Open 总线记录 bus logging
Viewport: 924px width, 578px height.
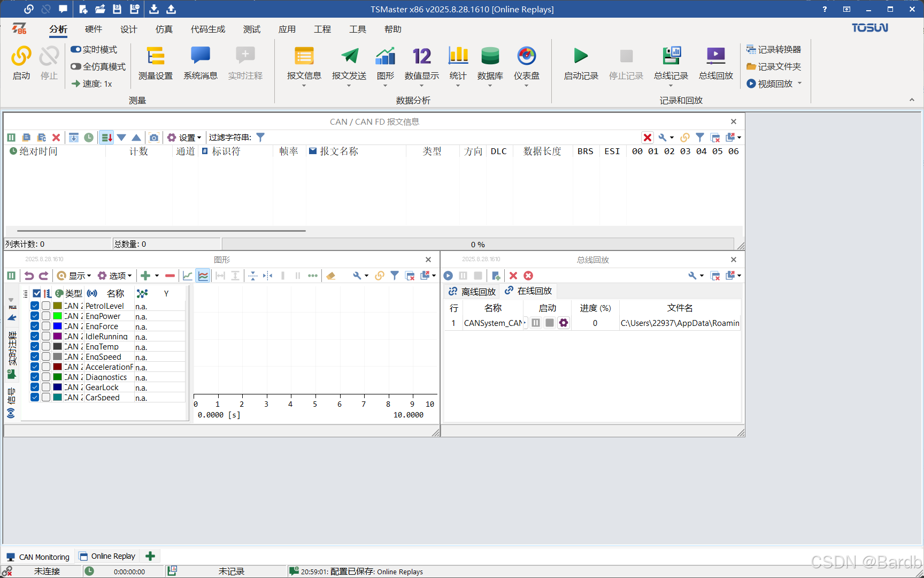click(x=671, y=63)
